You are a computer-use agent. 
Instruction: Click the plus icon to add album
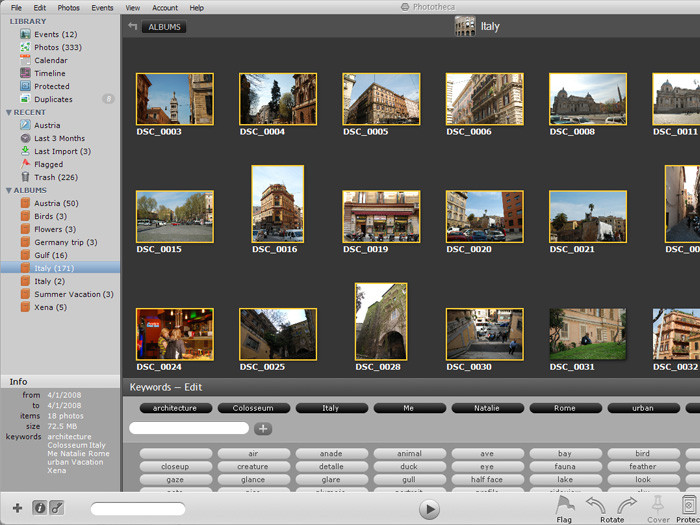[17, 509]
